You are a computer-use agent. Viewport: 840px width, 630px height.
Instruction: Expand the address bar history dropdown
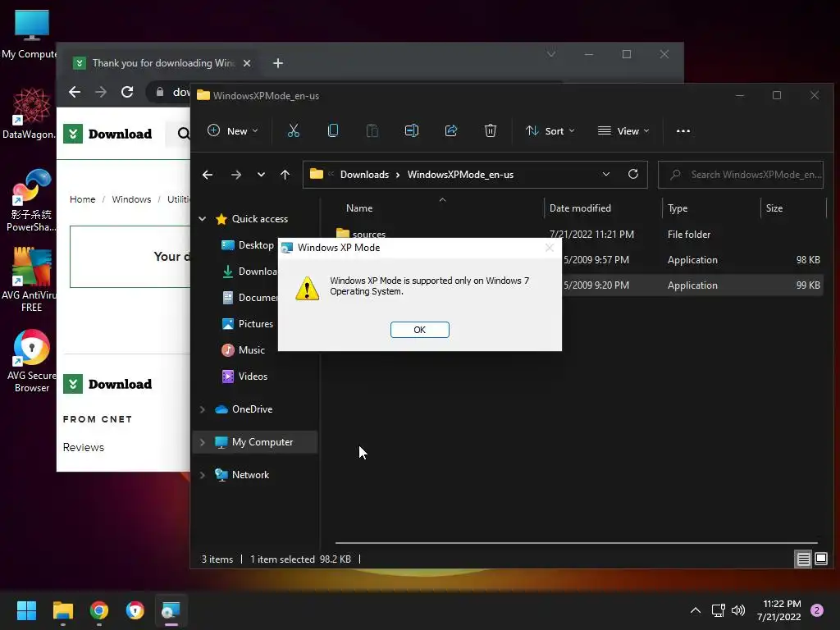[x=606, y=175]
